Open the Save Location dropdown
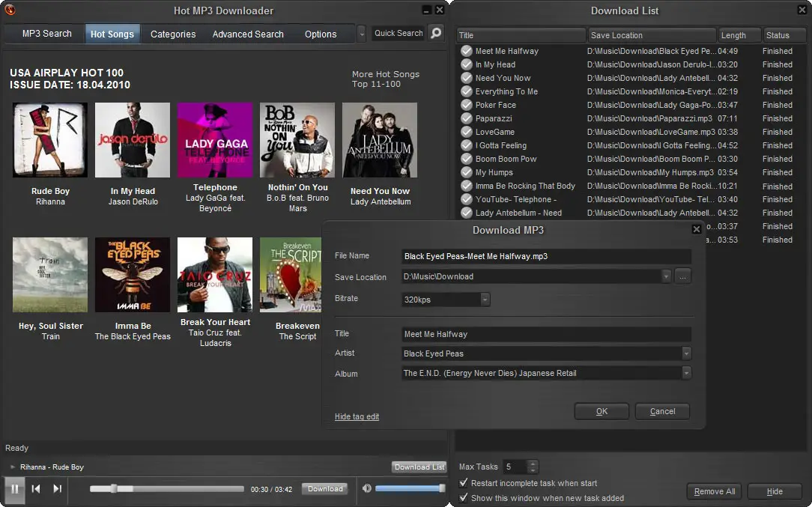812x507 pixels. pyautogui.click(x=666, y=276)
